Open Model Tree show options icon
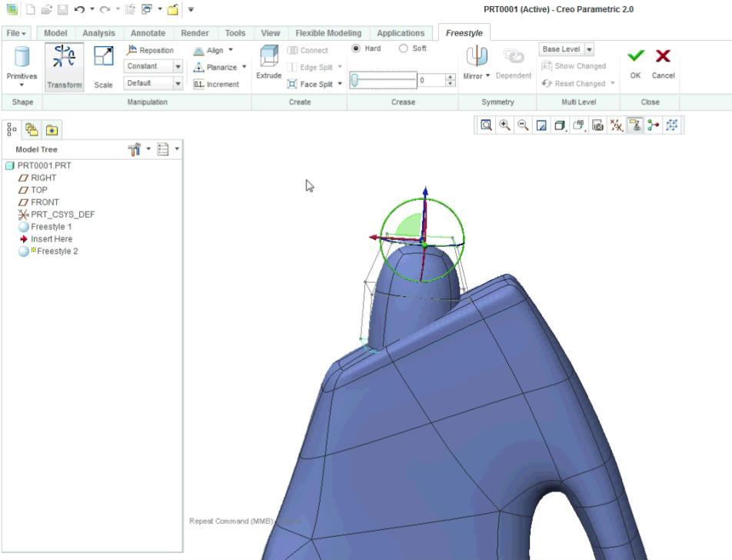Viewport: 732px width, 560px height. tap(163, 149)
